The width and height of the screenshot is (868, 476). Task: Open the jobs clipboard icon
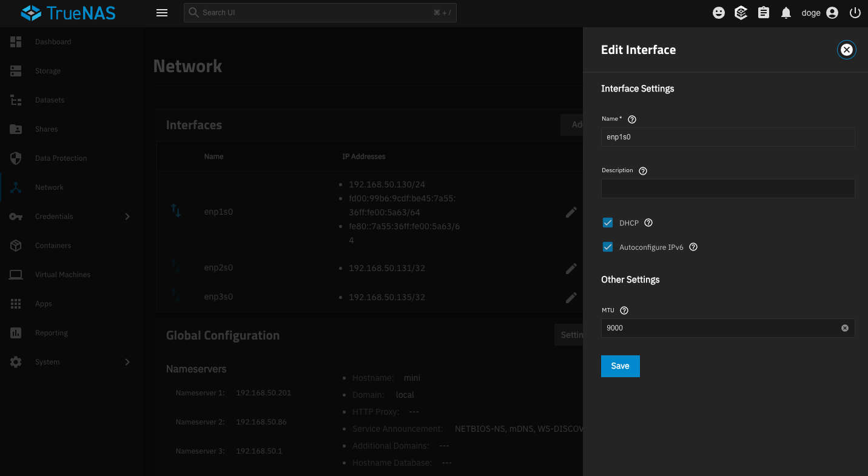[764, 13]
